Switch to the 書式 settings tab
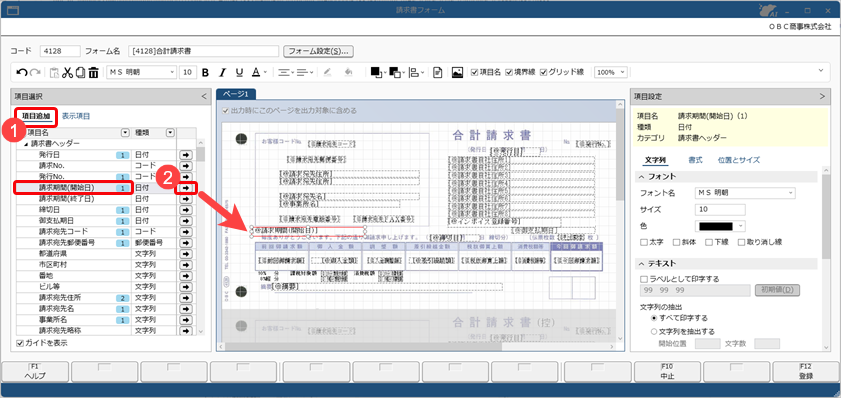 coord(695,160)
